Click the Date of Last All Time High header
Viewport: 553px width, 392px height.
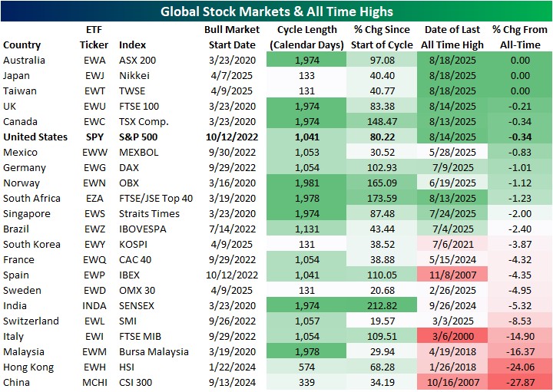click(453, 38)
